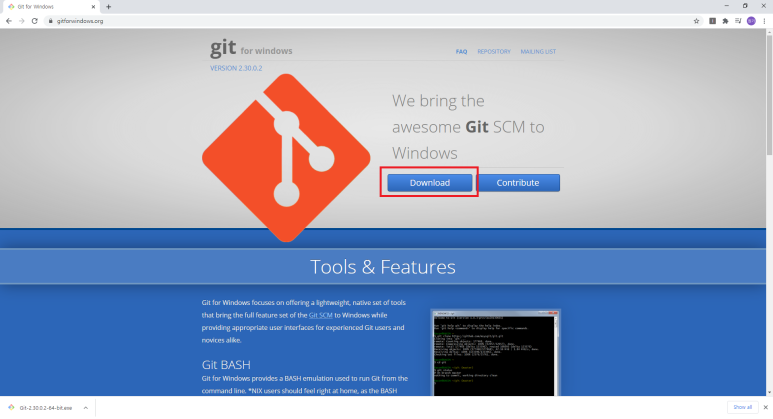Reload the page with refresh icon
Image resolution: width=773 pixels, height=419 pixels.
35,21
